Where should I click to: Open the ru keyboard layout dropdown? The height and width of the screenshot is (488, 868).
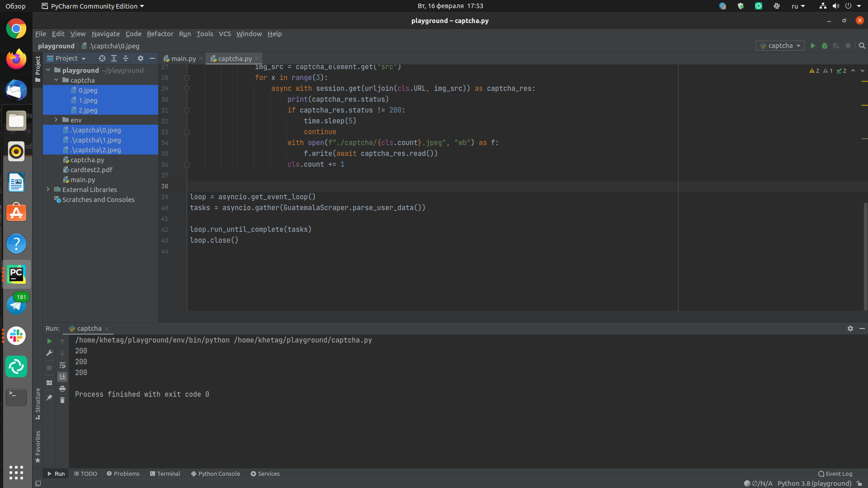click(798, 6)
